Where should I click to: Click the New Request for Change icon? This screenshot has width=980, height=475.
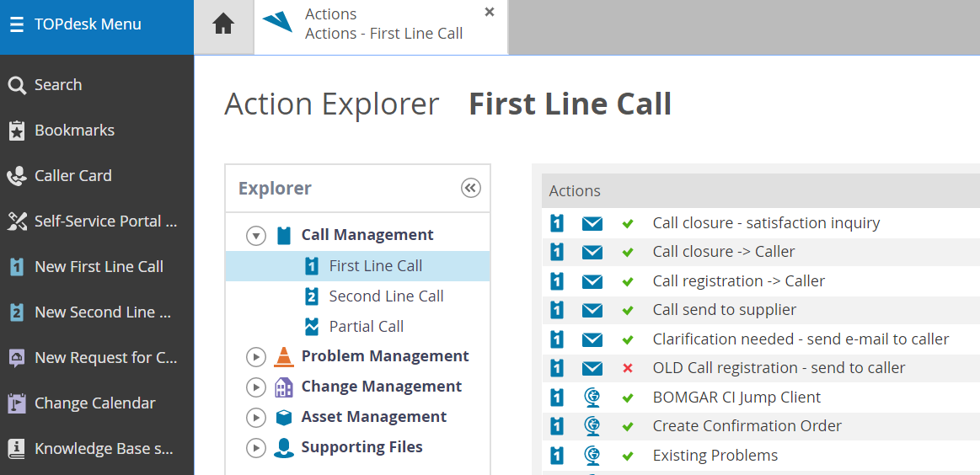(17, 357)
